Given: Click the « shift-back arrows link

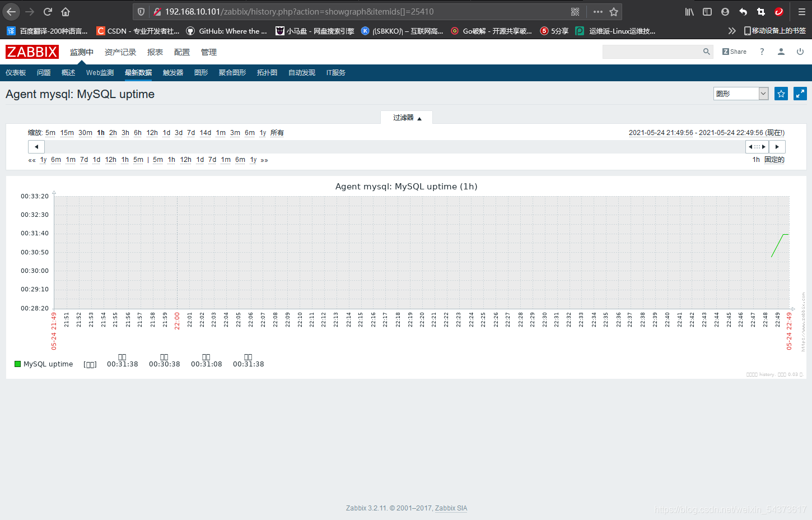Looking at the screenshot, I should pos(32,160).
